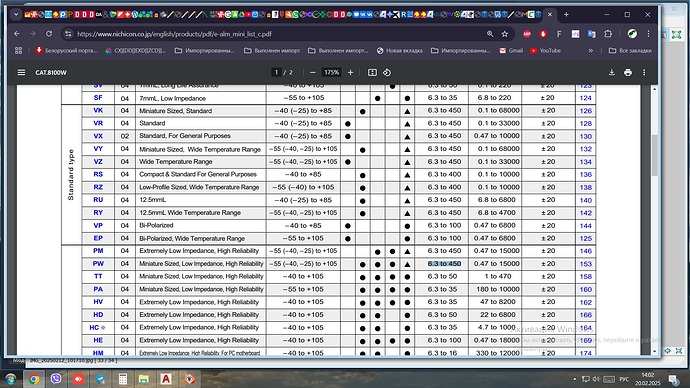Expand the hidden bookmarks chevron
Viewport: 690px width, 388px height.
point(591,51)
